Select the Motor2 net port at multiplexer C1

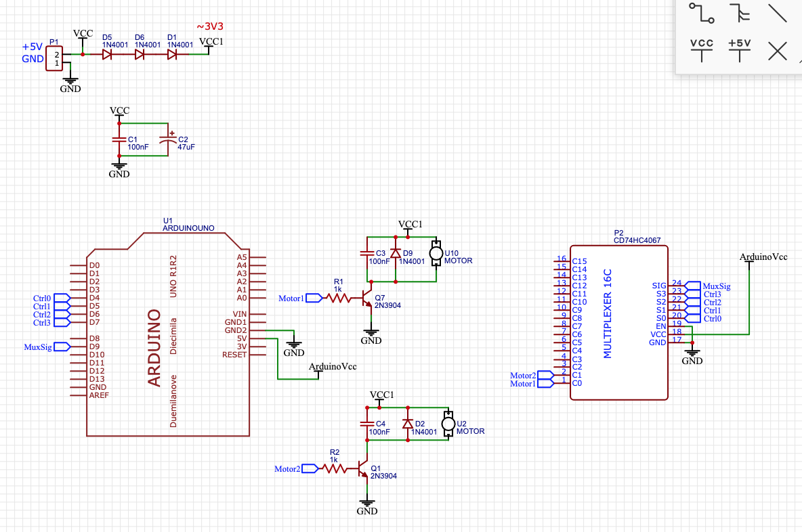(545, 376)
